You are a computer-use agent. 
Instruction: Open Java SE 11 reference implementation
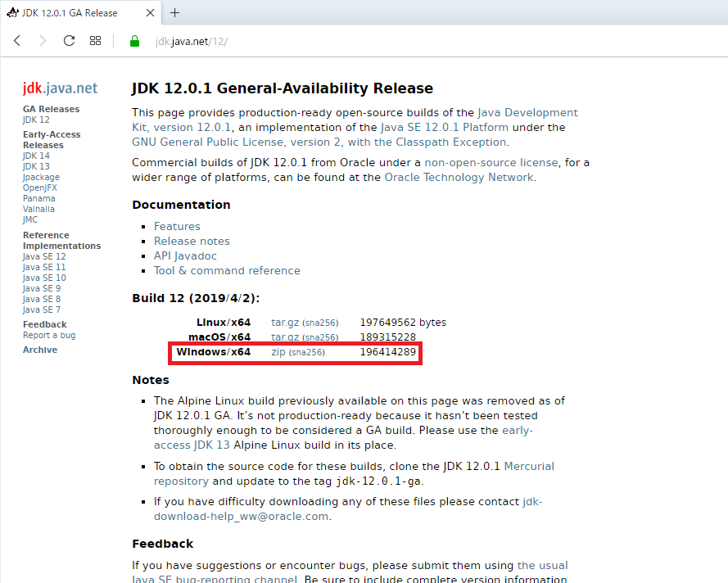click(x=44, y=267)
